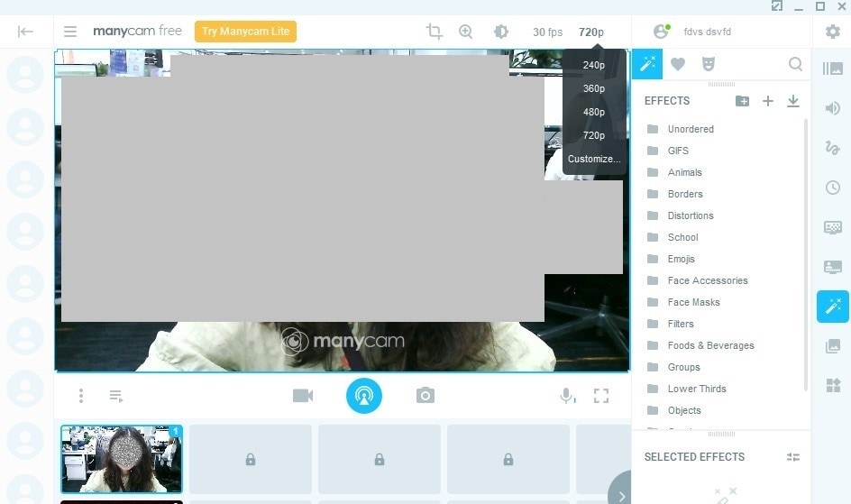
Task: Open the user account avatar icon
Action: 661,32
